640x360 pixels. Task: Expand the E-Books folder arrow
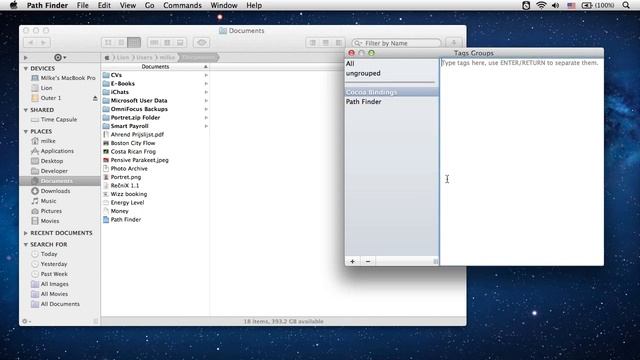coord(206,84)
